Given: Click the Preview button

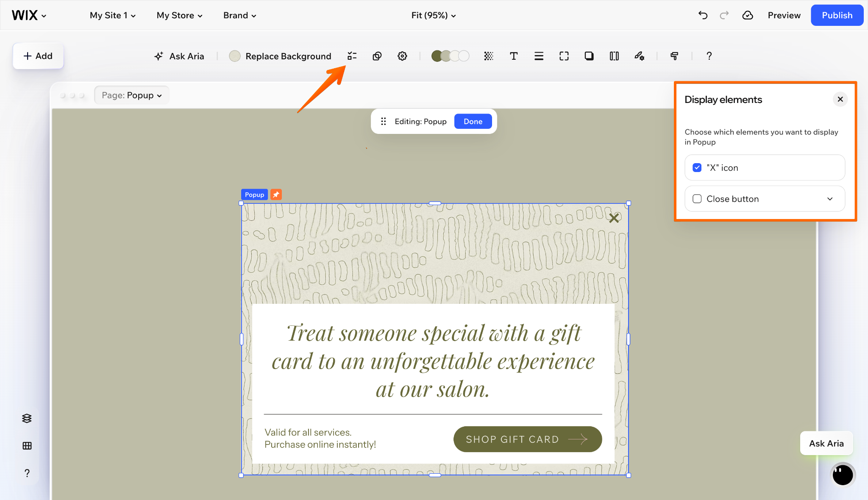Looking at the screenshot, I should (x=784, y=15).
